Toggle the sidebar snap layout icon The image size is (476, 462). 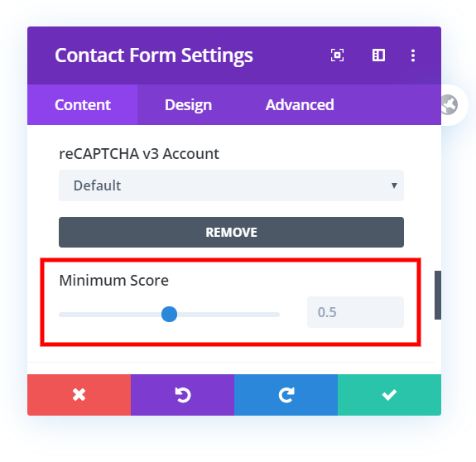coord(378,55)
